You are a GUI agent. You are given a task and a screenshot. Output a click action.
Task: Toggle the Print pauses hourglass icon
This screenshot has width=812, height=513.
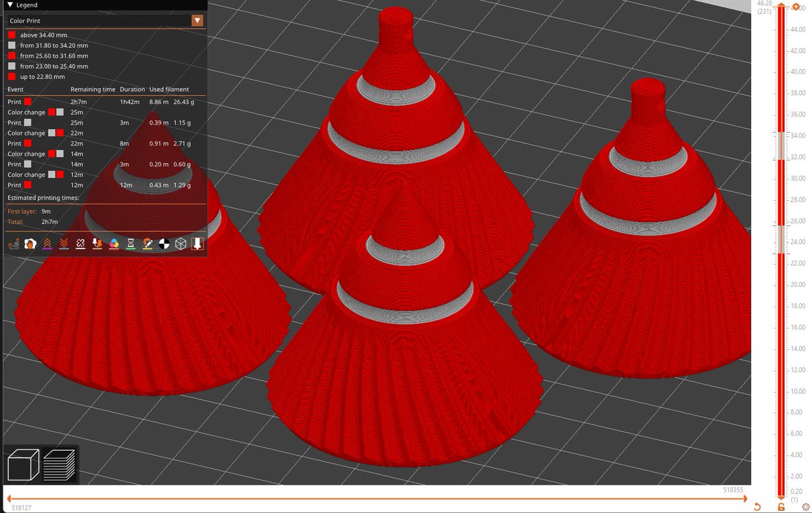[131, 244]
